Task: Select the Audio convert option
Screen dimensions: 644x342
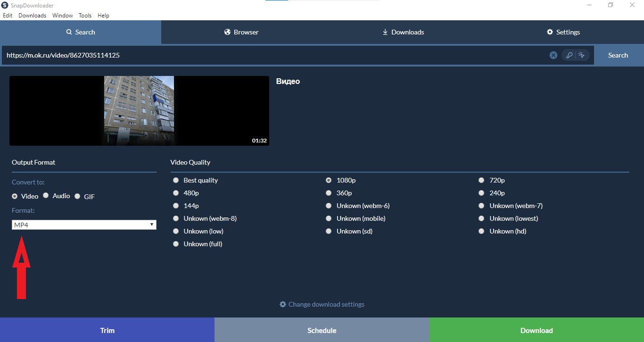Action: pos(46,195)
